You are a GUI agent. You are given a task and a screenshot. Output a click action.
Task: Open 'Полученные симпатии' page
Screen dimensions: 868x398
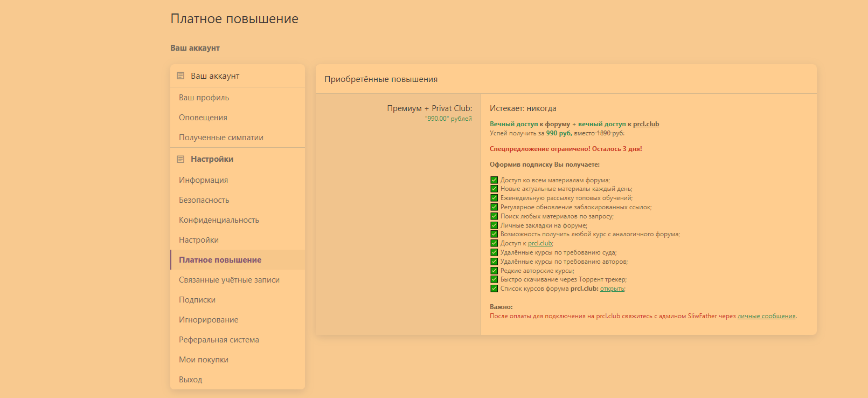(x=221, y=138)
